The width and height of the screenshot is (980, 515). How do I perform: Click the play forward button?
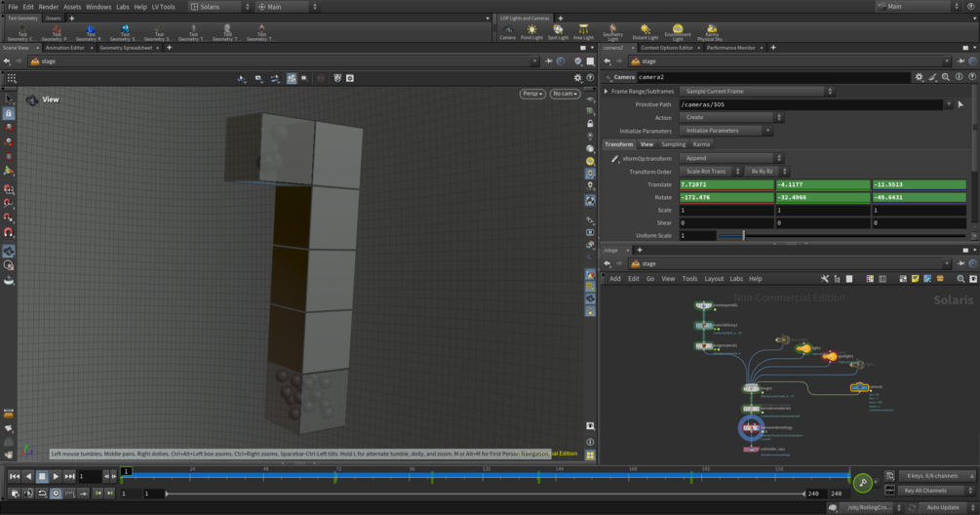point(56,476)
